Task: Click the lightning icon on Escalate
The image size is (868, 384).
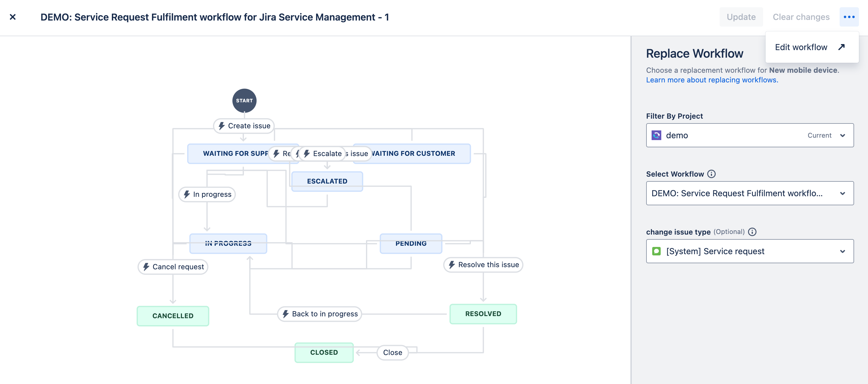Action: (306, 153)
